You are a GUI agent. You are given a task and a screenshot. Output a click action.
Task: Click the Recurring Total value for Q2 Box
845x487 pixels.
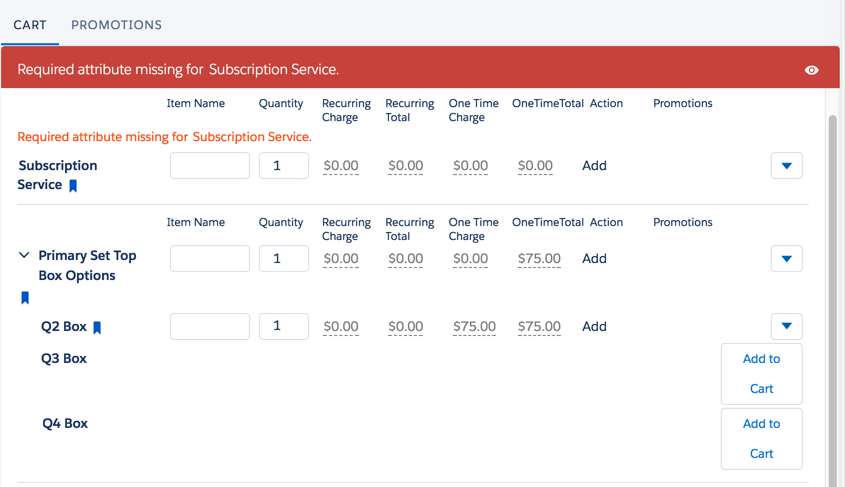[405, 326]
